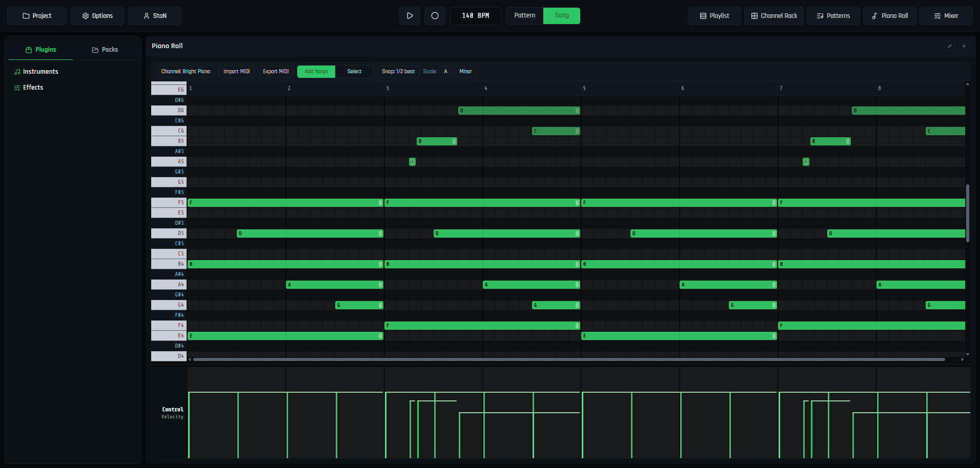Click the Piano Roll expand icon
980x468 pixels.
click(x=950, y=46)
